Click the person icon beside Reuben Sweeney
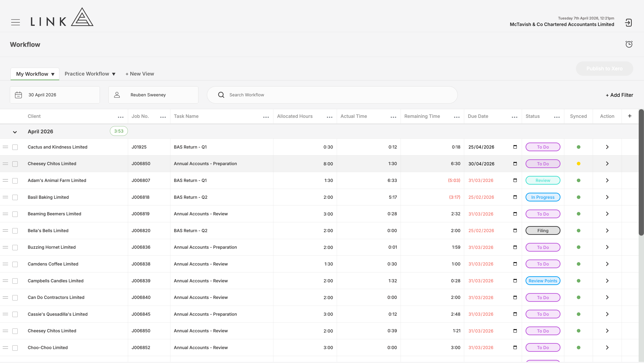Viewport: 644px width, 363px height. point(117,95)
